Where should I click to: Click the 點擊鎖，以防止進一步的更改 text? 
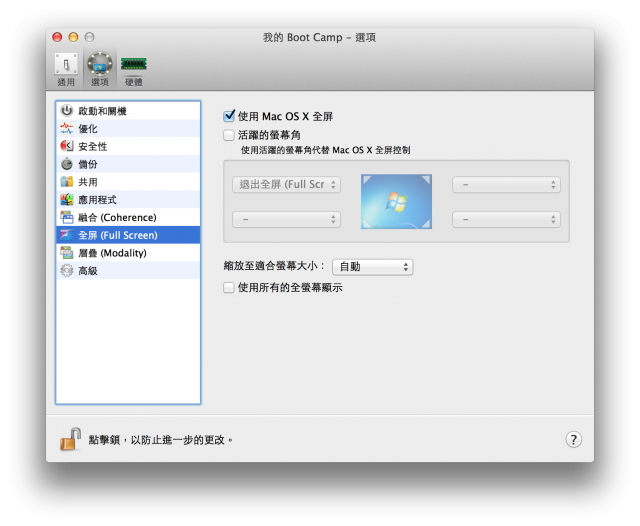[161, 440]
